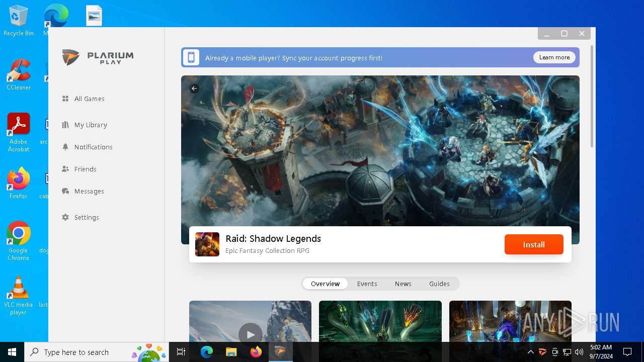644x362 pixels.
Task: Select the Recycle Bin desktop icon
Action: (x=19, y=21)
